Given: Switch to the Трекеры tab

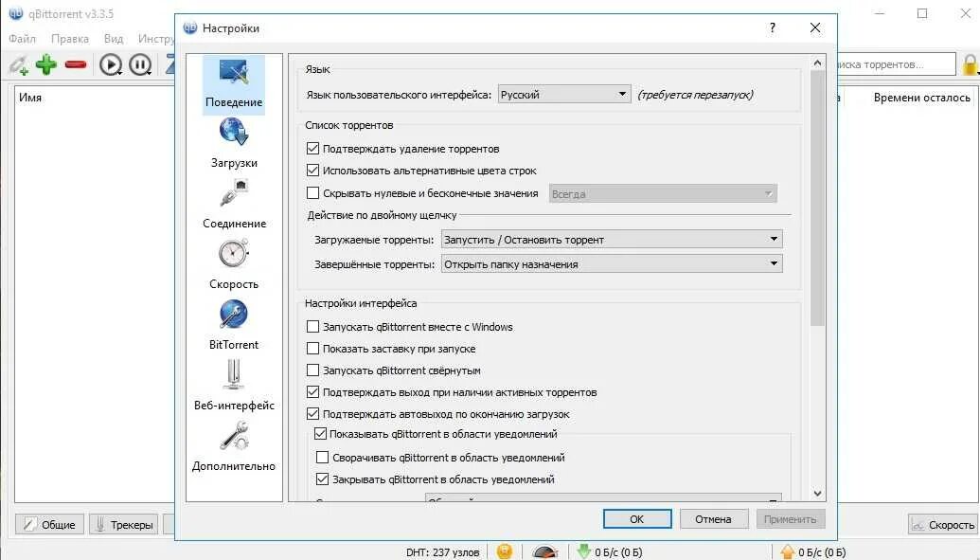Looking at the screenshot, I should tap(124, 524).
